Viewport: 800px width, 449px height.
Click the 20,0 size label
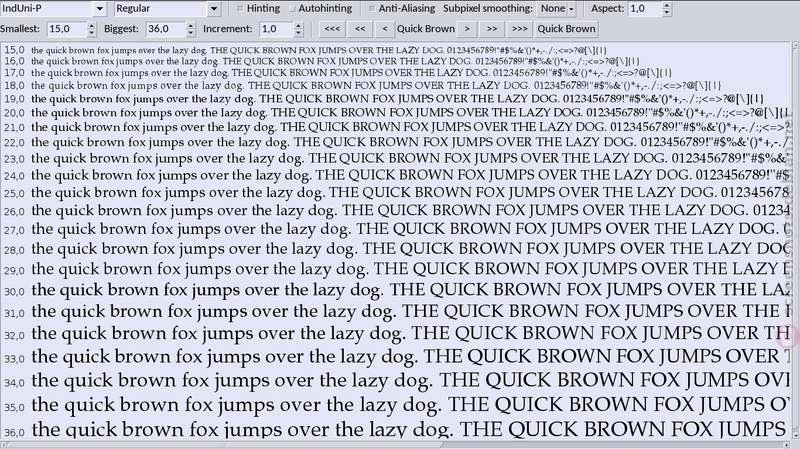(x=14, y=113)
